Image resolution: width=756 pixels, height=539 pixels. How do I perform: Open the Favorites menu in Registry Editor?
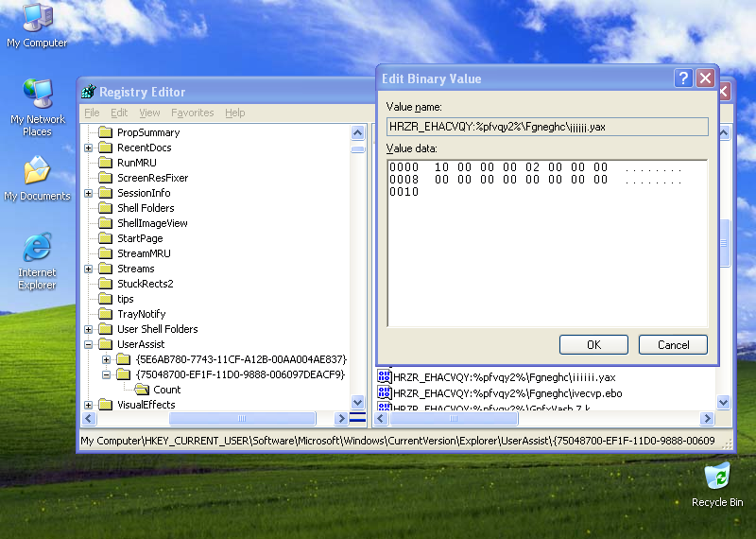193,113
